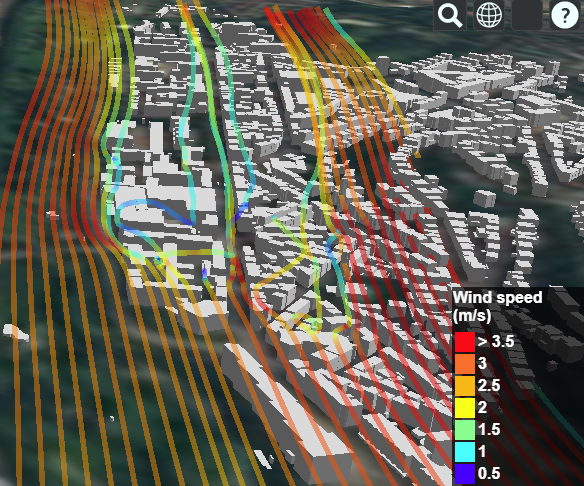Click the 1.5 legend label text
The height and width of the screenshot is (486, 584).
pyautogui.click(x=489, y=429)
